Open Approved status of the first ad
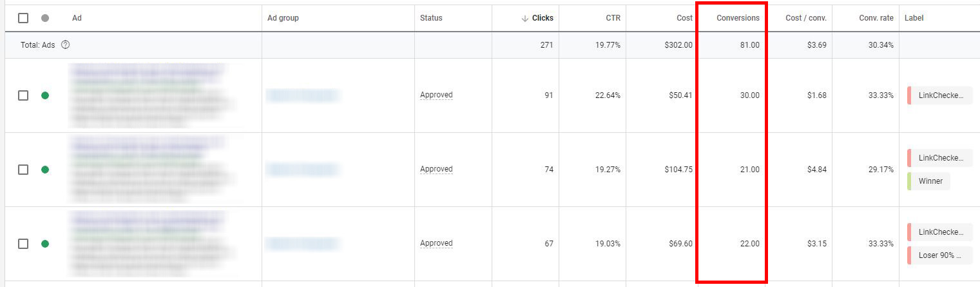 tap(436, 95)
